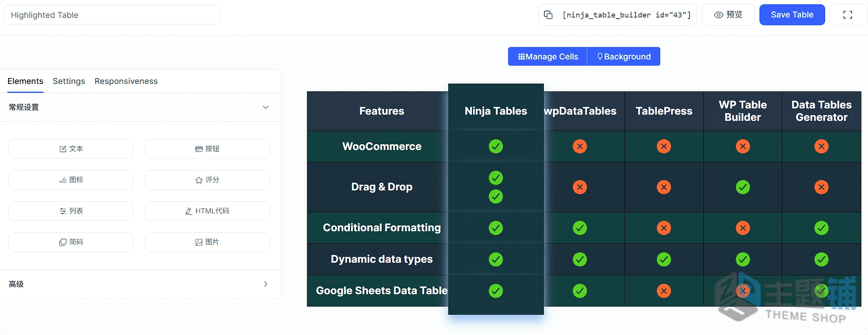Click Ninja Tables Dynamic data types check
Image resolution: width=868 pixels, height=335 pixels.
[x=496, y=260]
